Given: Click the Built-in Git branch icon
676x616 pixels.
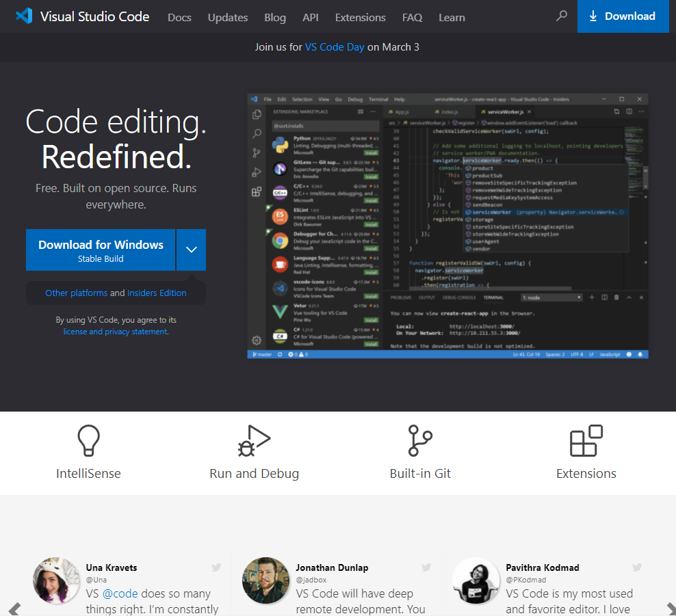Looking at the screenshot, I should [420, 440].
